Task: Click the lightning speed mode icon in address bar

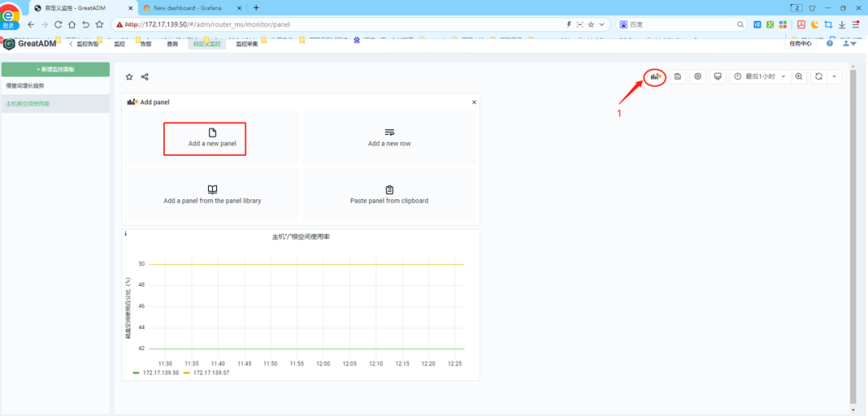Action: 568,24
